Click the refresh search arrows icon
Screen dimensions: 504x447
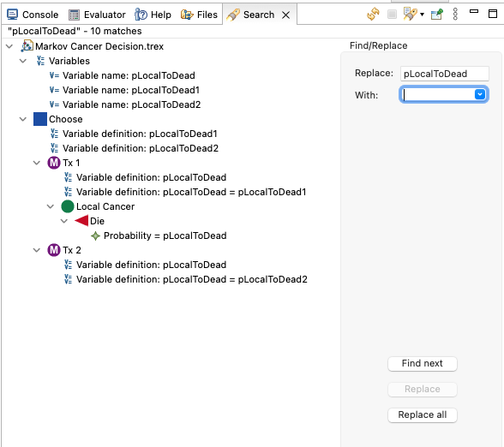[373, 14]
